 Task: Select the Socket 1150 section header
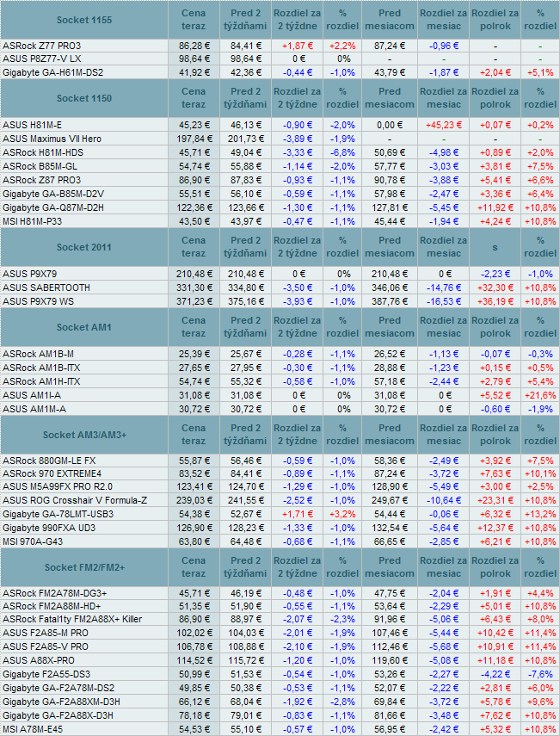pos(84,98)
